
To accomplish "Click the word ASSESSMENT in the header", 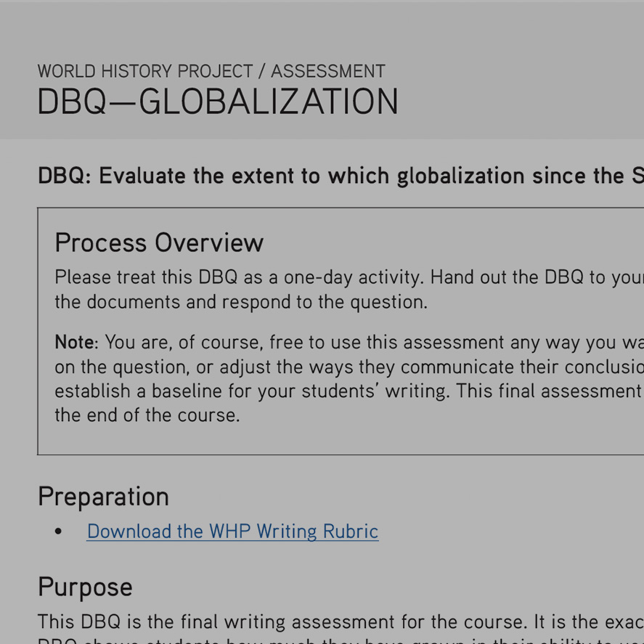I will click(x=327, y=71).
